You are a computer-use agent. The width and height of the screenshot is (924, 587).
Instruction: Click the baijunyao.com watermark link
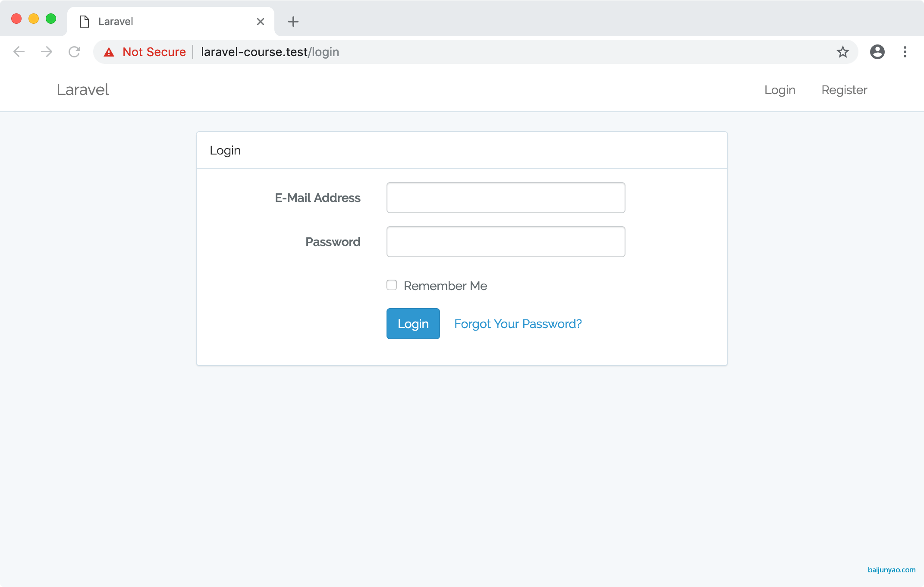pyautogui.click(x=891, y=570)
